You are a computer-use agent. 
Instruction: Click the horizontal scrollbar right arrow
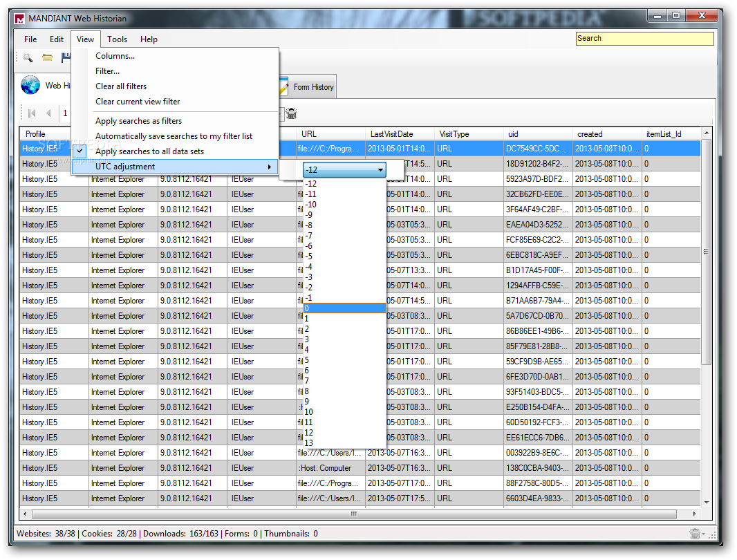(x=695, y=514)
